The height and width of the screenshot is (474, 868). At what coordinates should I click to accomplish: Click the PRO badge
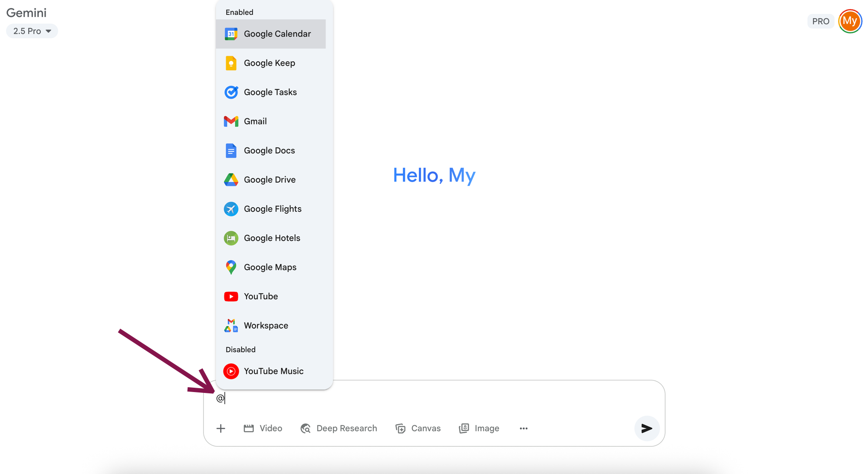pyautogui.click(x=821, y=21)
